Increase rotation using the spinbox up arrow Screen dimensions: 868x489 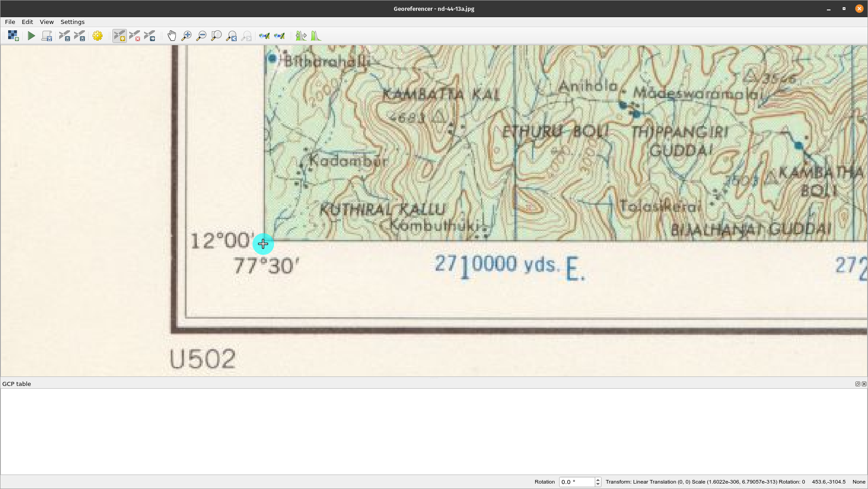(x=598, y=480)
